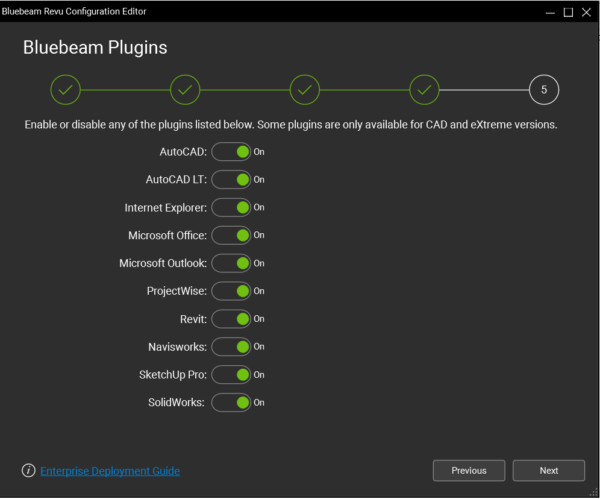
Task: Click the step 5 circle
Action: 544,90
